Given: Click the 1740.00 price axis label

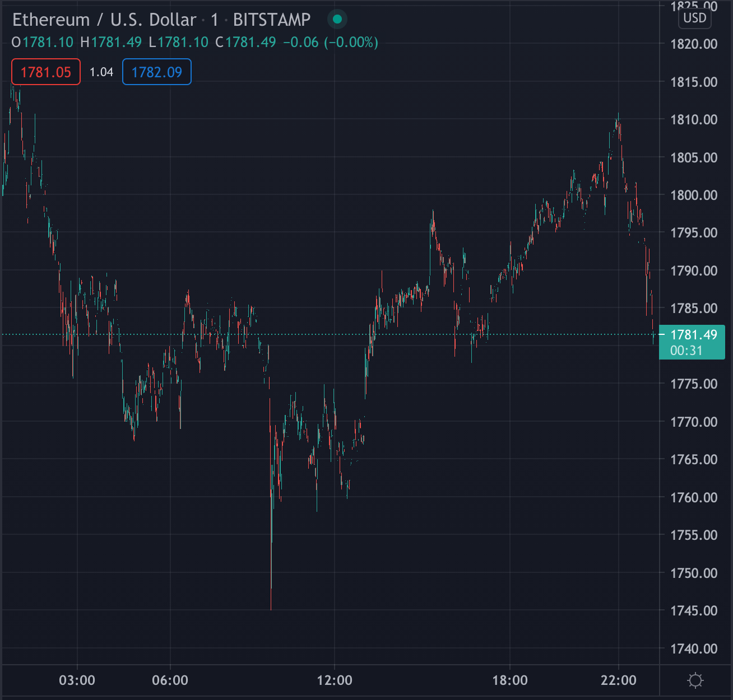Looking at the screenshot, I should [x=694, y=648].
